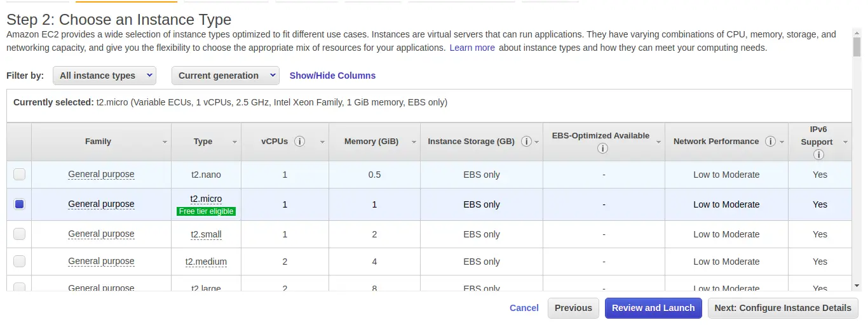Click the t2.medium type label
868x332 pixels.
click(206, 262)
